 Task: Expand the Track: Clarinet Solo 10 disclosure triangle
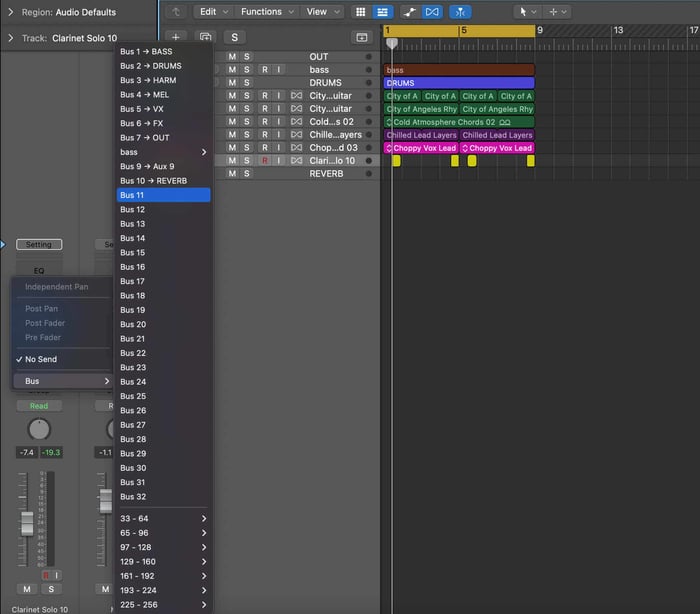[11, 38]
